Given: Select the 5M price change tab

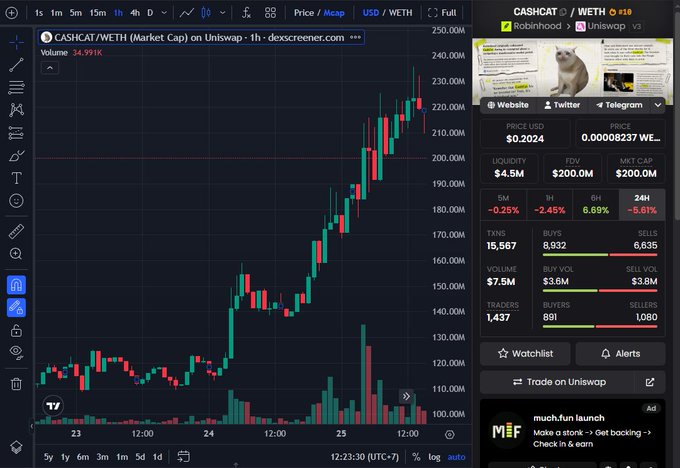Looking at the screenshot, I should (503, 204).
